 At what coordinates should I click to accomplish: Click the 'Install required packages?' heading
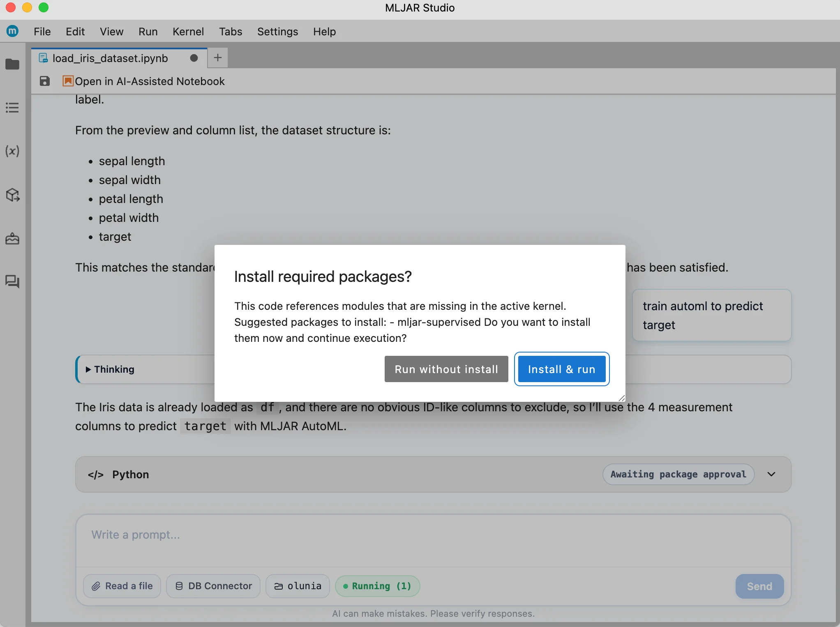tap(323, 277)
